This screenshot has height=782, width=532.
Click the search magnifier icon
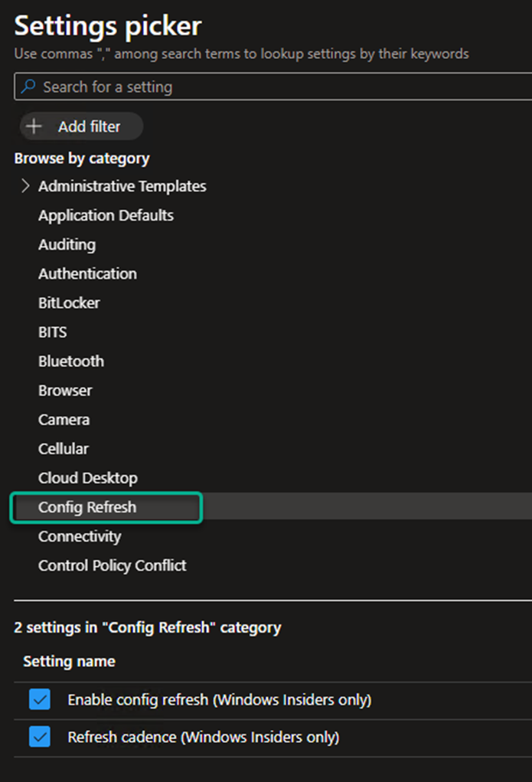click(28, 87)
